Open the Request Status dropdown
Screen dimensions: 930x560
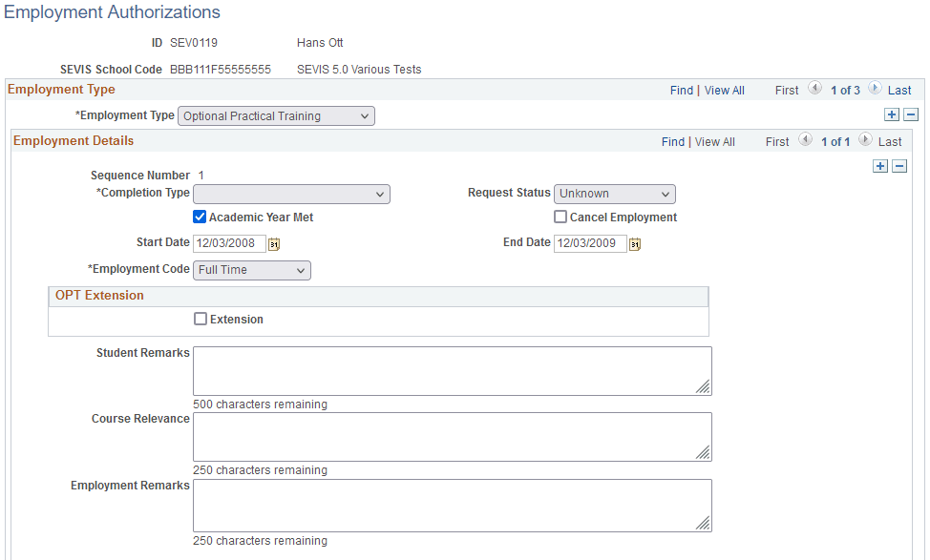click(614, 194)
